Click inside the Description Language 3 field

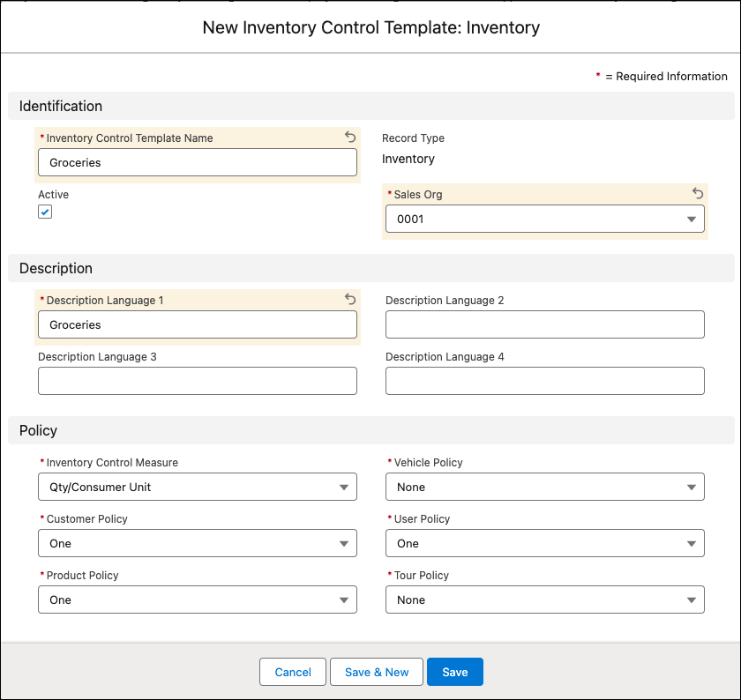[x=197, y=381]
